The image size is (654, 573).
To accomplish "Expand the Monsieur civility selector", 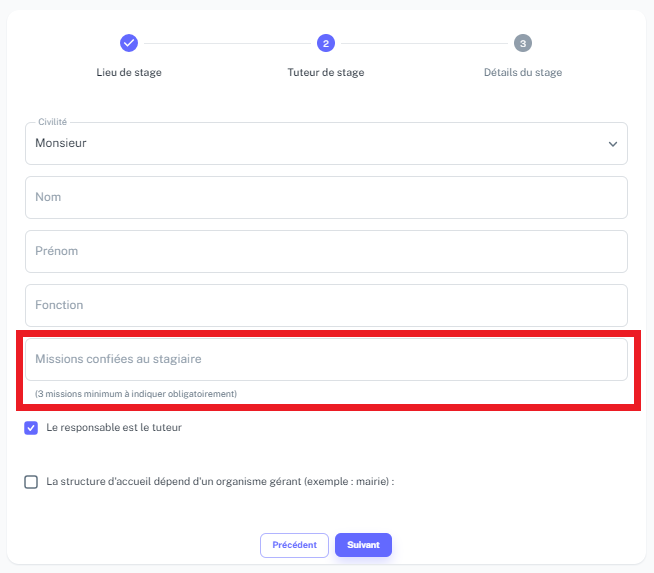I will [x=326, y=143].
